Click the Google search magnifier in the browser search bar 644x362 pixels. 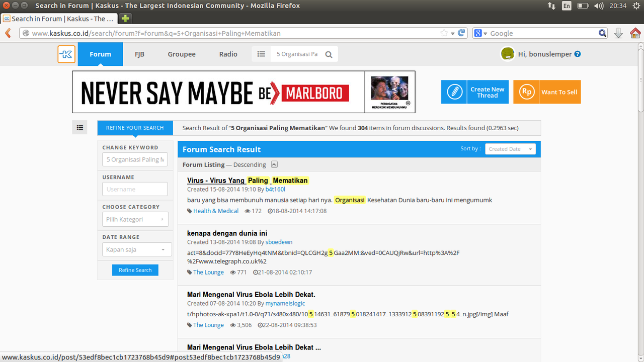click(x=603, y=33)
